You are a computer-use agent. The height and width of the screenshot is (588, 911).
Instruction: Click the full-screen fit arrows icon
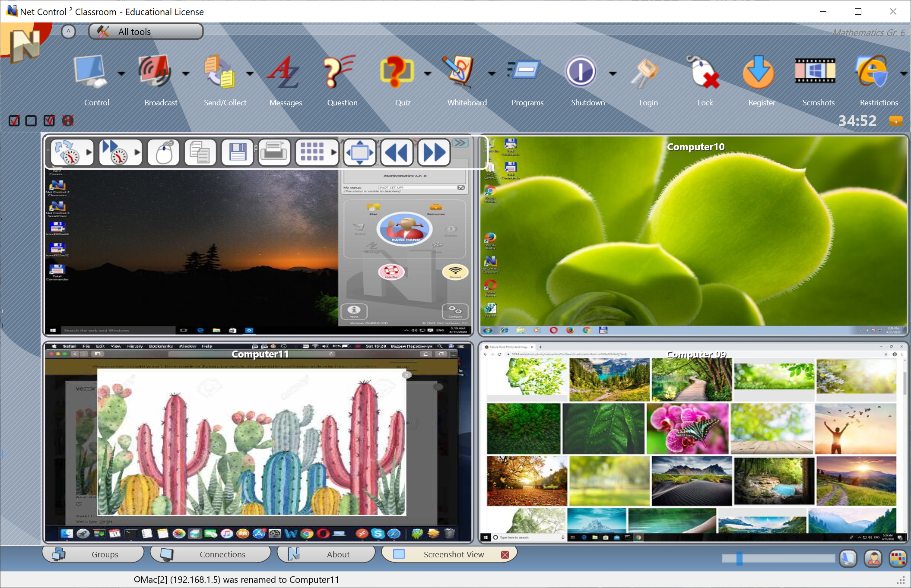click(x=360, y=152)
